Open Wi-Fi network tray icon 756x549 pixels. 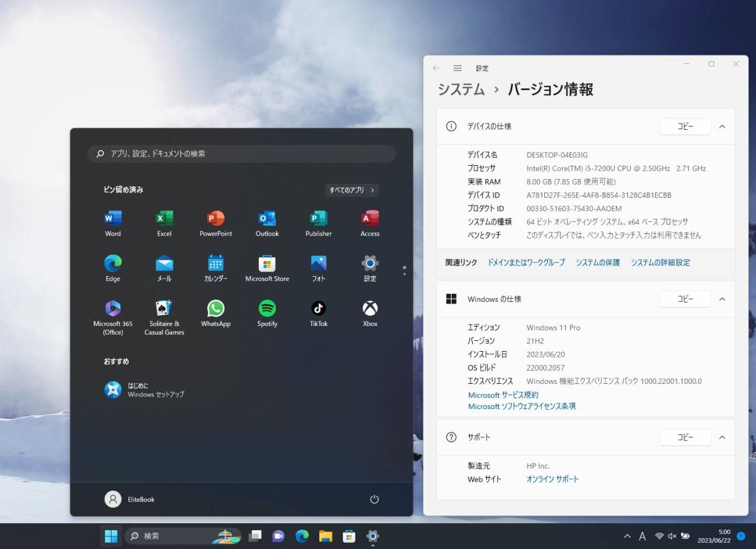pyautogui.click(x=659, y=536)
